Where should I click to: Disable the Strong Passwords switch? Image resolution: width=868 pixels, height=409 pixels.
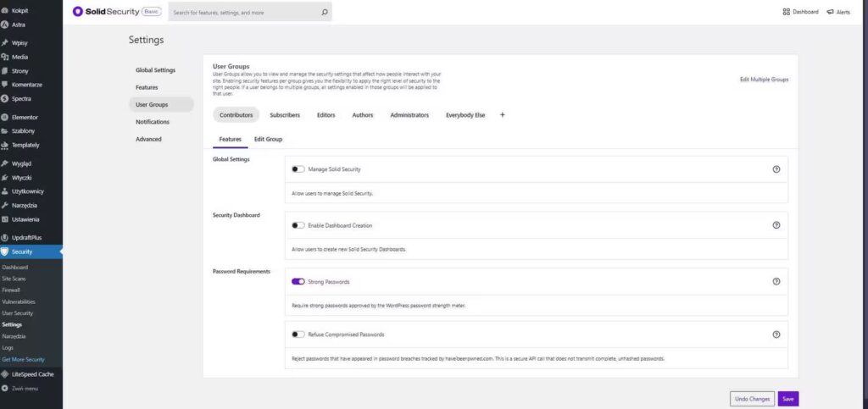(x=298, y=281)
